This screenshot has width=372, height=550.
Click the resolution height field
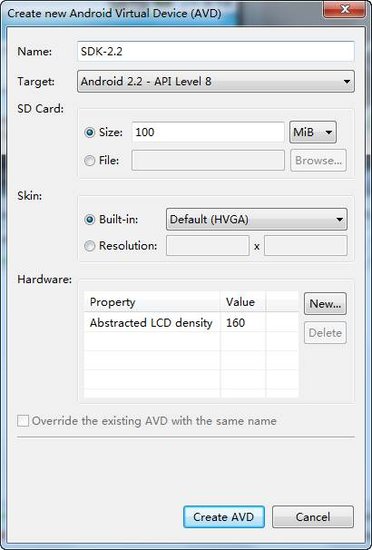coord(306,246)
